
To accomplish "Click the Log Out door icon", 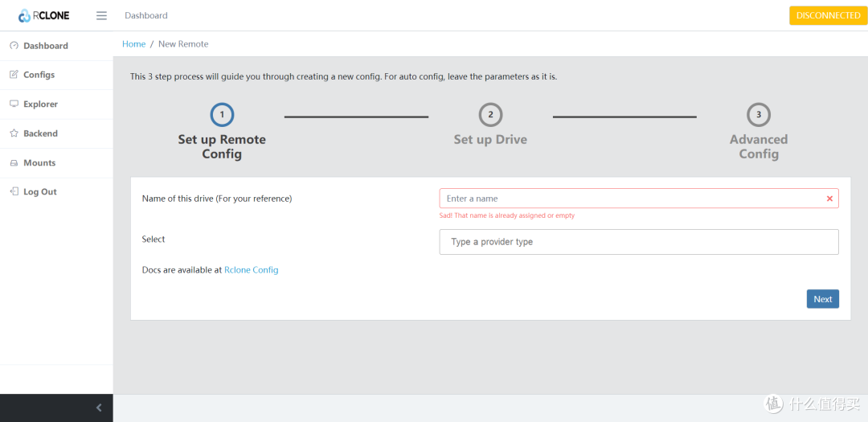I will tap(14, 191).
